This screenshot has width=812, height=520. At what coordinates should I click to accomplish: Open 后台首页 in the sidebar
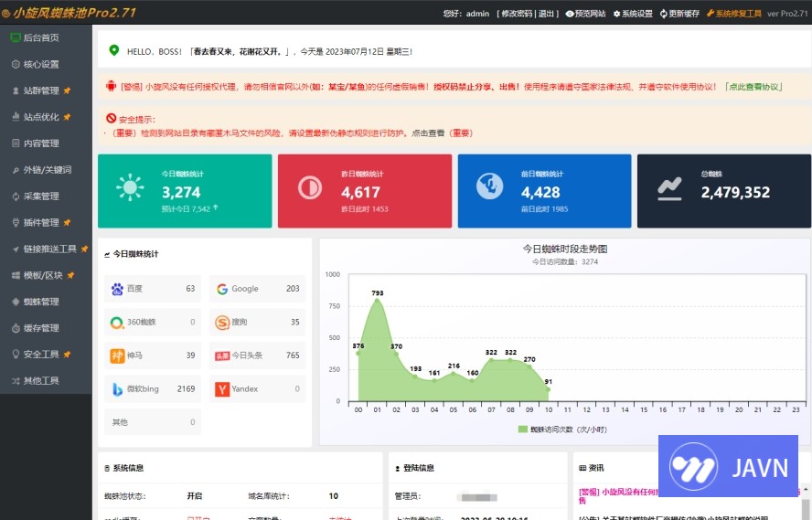coord(41,37)
